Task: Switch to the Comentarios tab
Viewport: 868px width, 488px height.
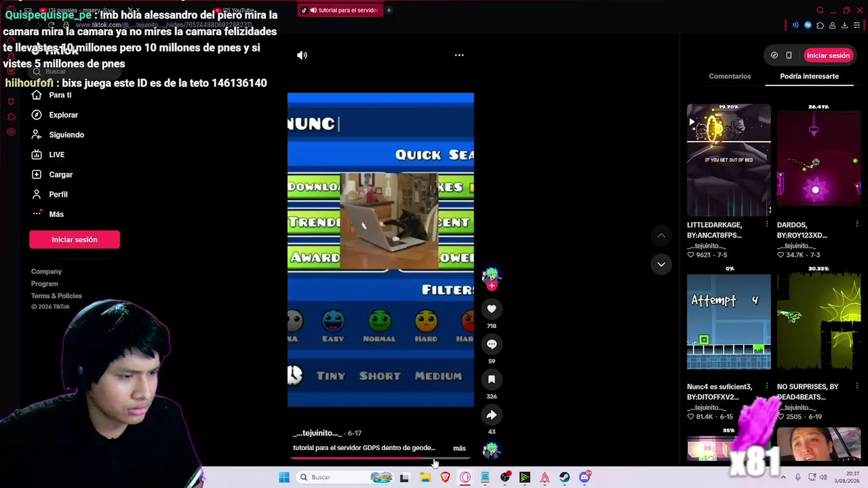Action: pyautogui.click(x=730, y=77)
